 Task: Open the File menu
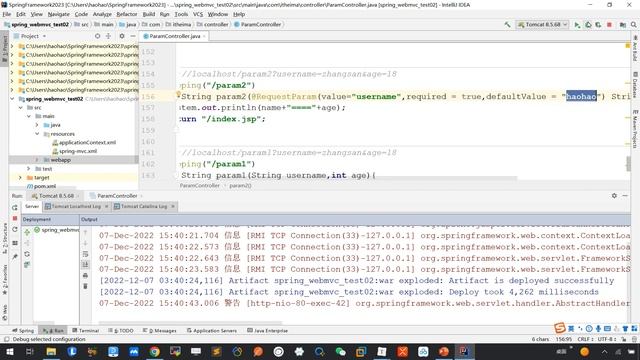(7, 14)
